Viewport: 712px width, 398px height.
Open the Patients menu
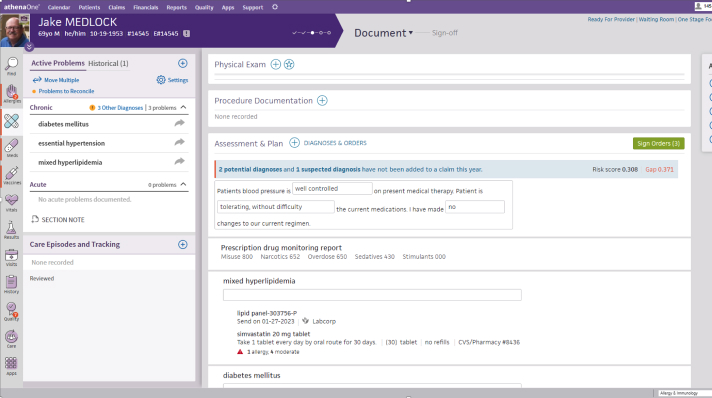pos(89,7)
